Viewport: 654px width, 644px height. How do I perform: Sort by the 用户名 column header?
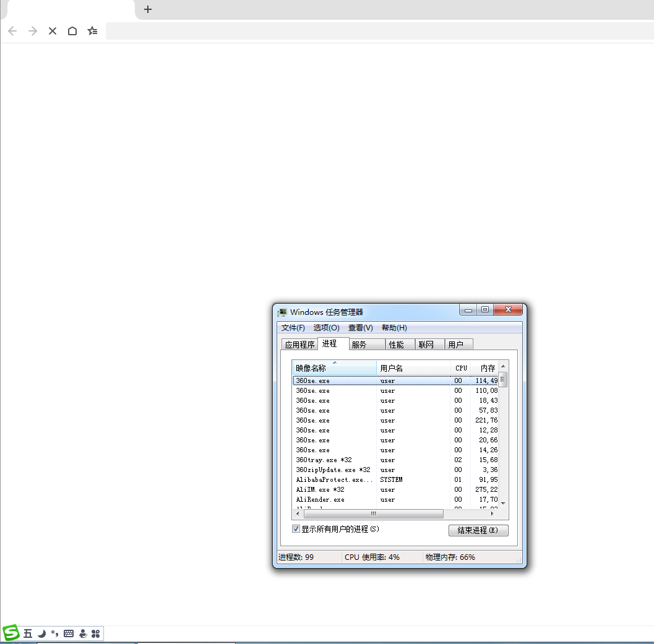[x=413, y=368]
